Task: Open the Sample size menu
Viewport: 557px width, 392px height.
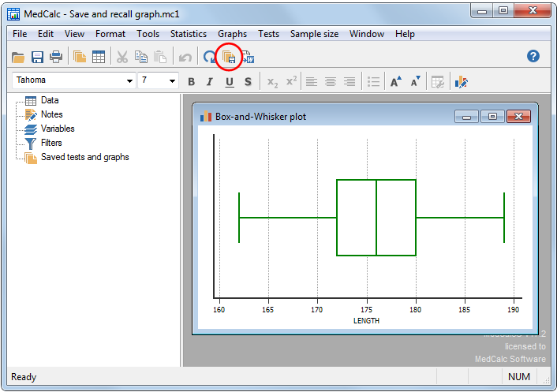Action: pyautogui.click(x=314, y=34)
